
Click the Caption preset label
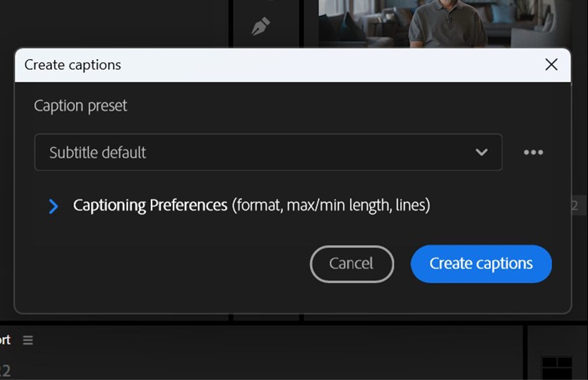click(x=80, y=106)
